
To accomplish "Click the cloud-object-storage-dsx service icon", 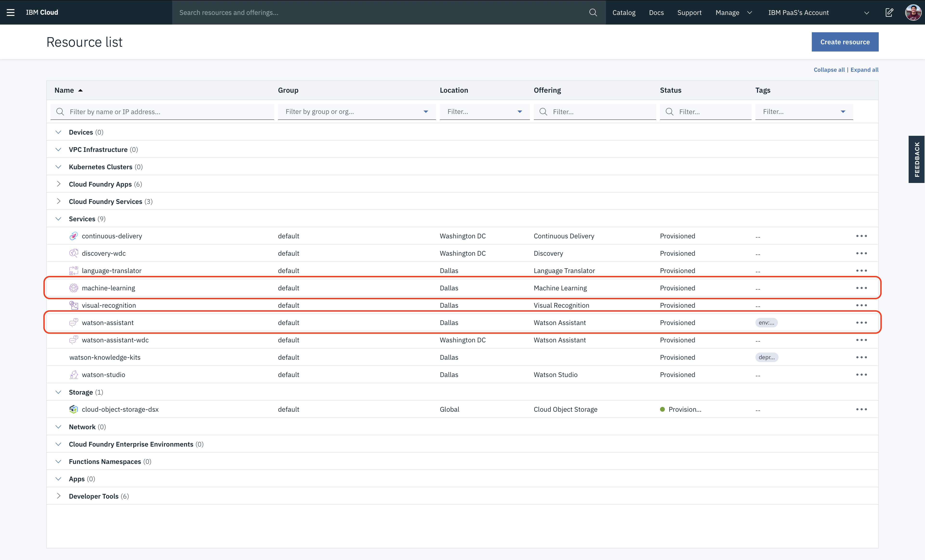I will (x=73, y=409).
